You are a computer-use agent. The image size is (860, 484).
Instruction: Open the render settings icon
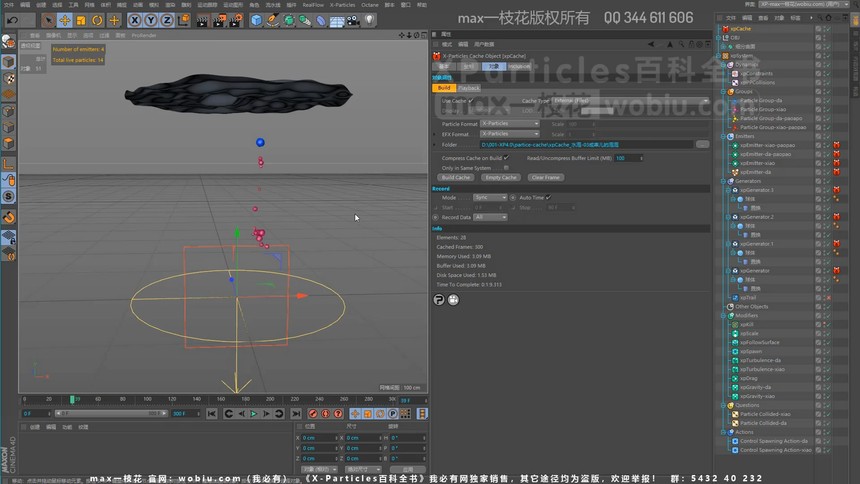tap(236, 21)
